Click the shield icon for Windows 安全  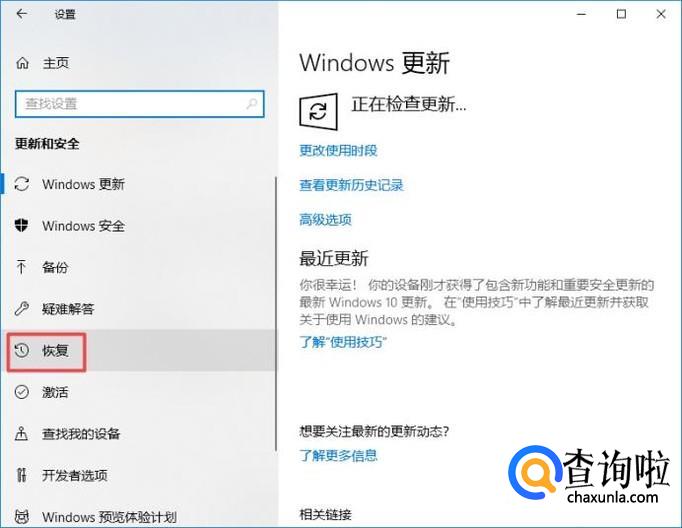(21, 225)
